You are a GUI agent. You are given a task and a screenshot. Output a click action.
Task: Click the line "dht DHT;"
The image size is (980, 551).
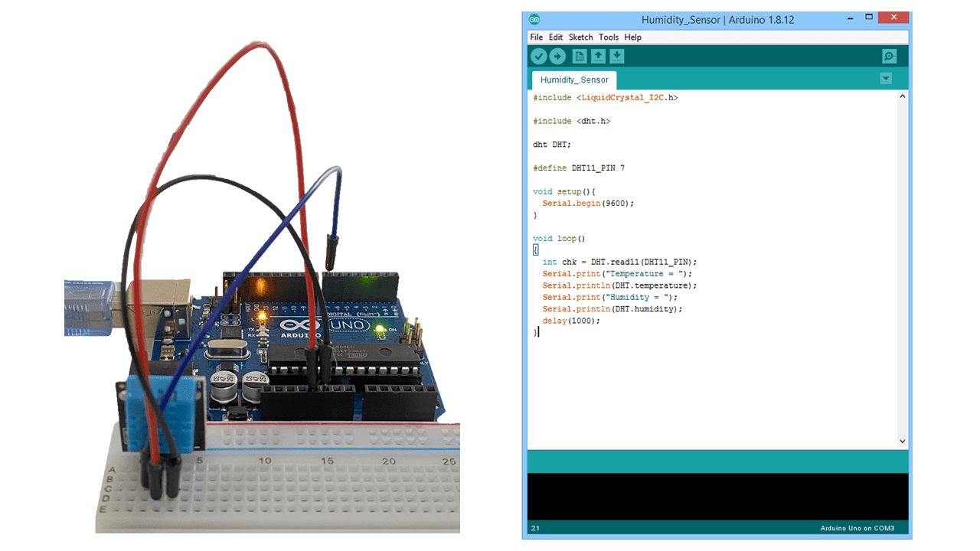[552, 145]
